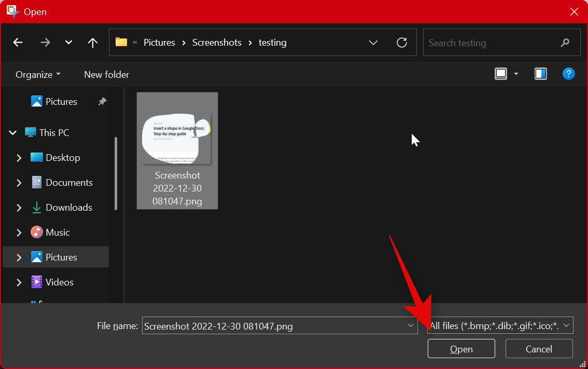This screenshot has width=588, height=369.
Task: Click the forward navigation arrow
Action: 45,42
